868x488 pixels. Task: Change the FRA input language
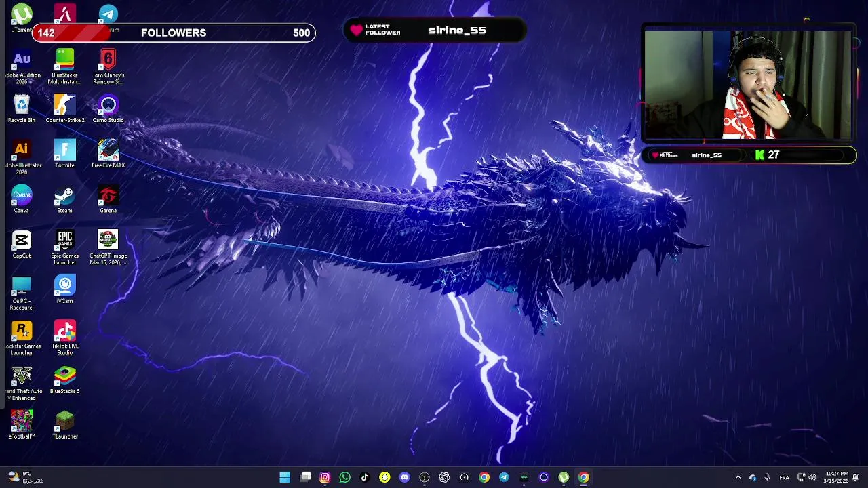point(785,477)
